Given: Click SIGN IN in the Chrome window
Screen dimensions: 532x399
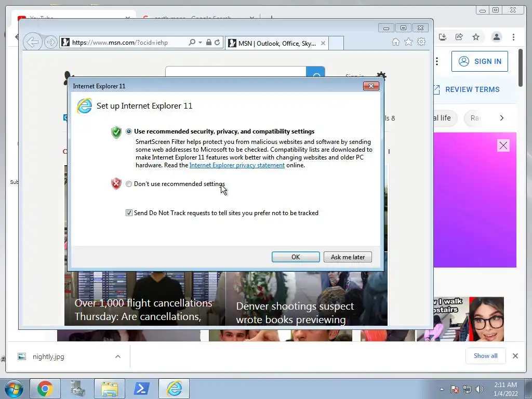Looking at the screenshot, I should pyautogui.click(x=480, y=61).
